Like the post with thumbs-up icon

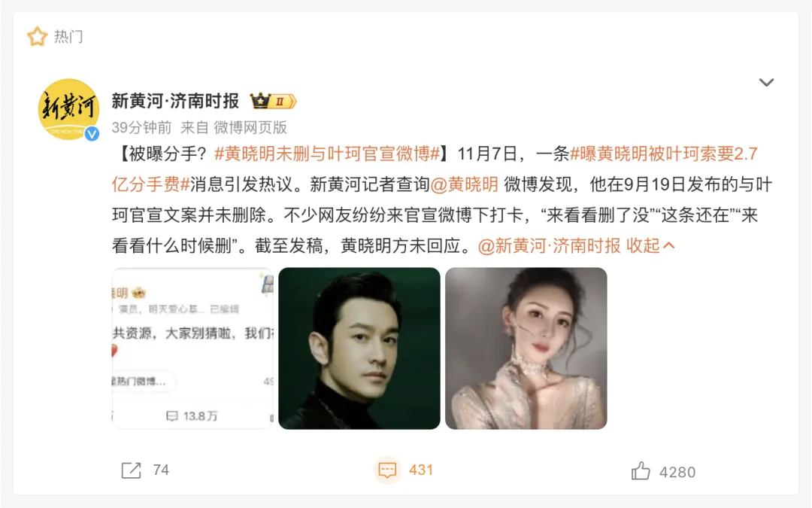click(x=640, y=471)
